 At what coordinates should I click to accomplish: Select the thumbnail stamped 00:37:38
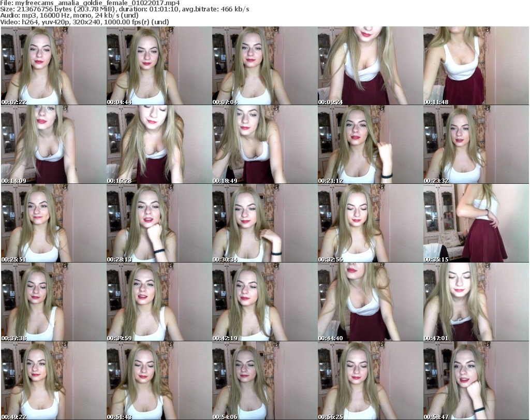pos(53,302)
